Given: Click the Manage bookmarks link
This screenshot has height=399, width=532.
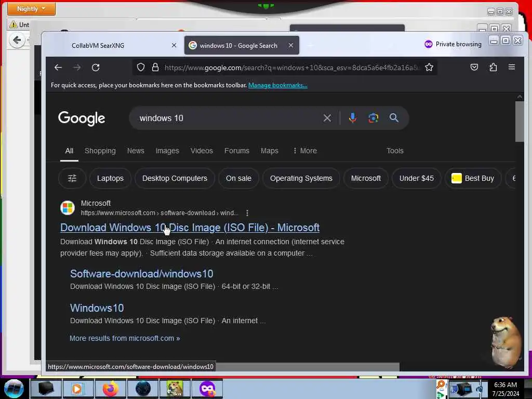Looking at the screenshot, I should pos(277,85).
